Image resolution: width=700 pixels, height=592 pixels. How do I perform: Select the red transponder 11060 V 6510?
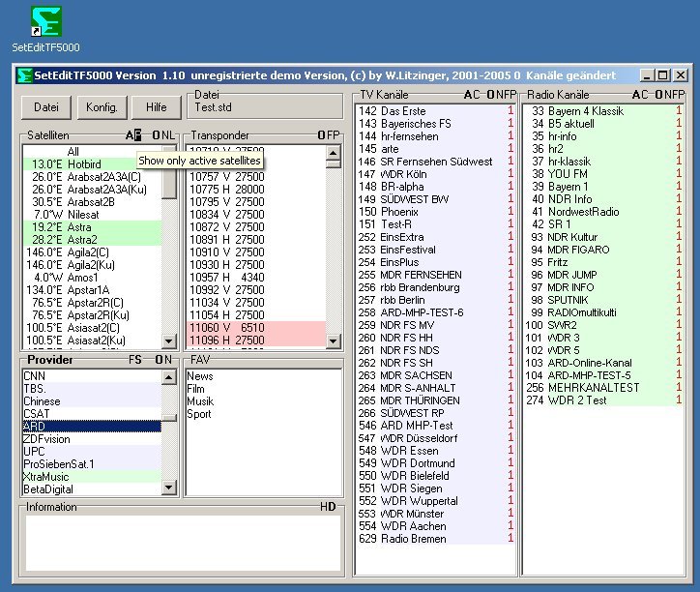tap(255, 328)
